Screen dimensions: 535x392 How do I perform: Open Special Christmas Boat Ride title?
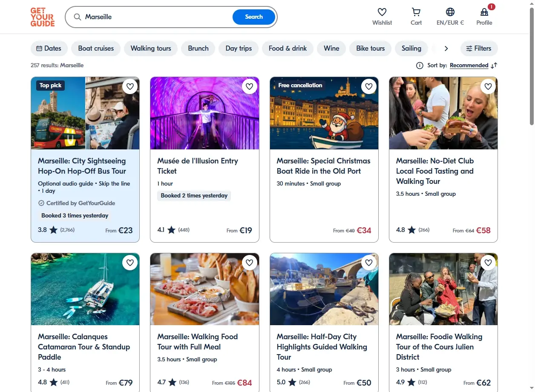click(323, 166)
